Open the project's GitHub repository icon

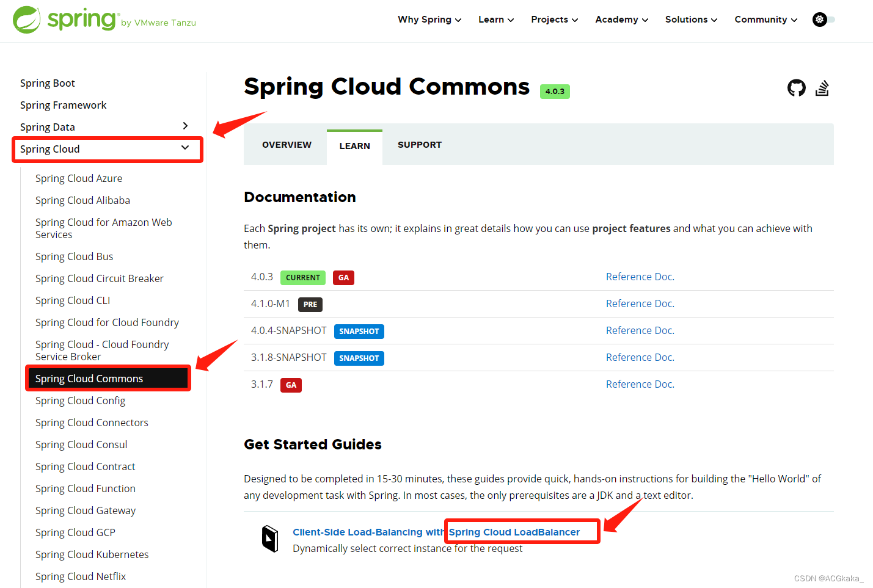796,88
